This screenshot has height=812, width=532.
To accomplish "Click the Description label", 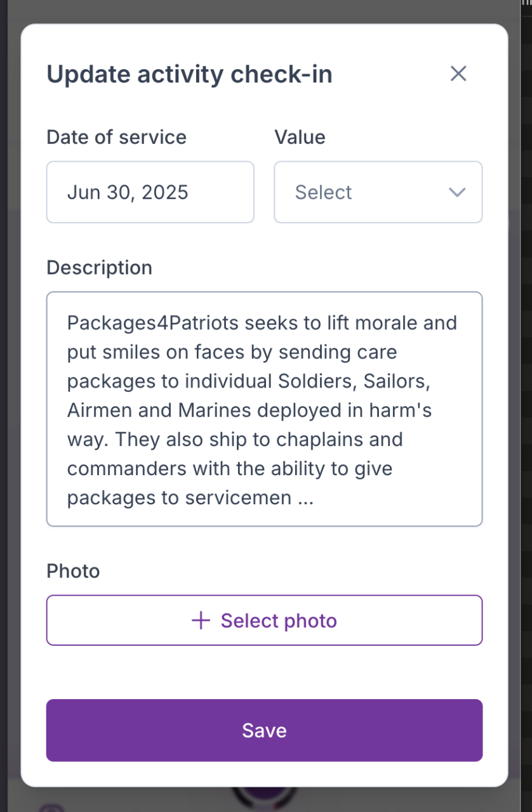I will point(99,267).
